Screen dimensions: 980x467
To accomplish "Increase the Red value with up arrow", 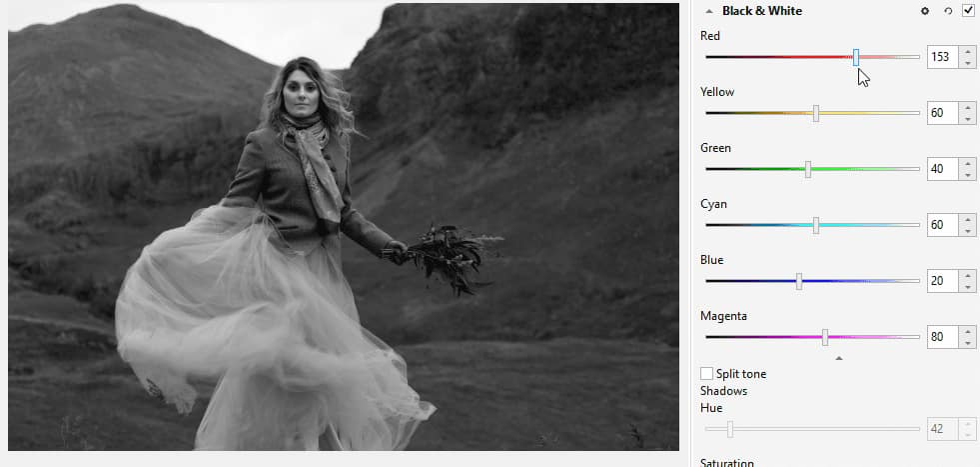I will point(967,51).
